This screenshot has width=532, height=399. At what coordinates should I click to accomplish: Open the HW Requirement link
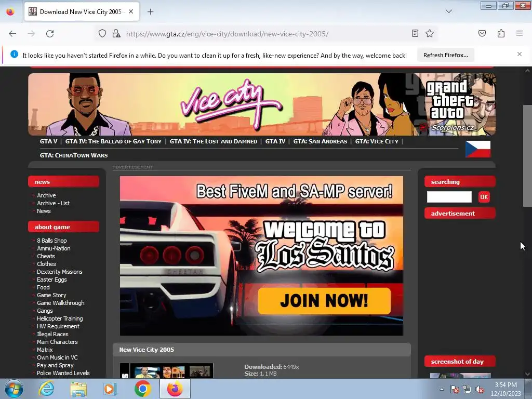(x=58, y=326)
